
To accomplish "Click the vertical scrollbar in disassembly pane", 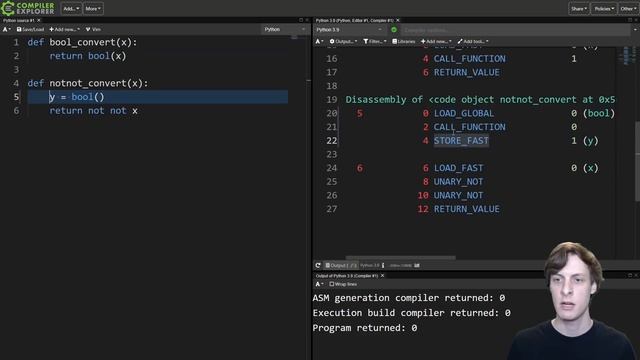I will tap(637, 161).
